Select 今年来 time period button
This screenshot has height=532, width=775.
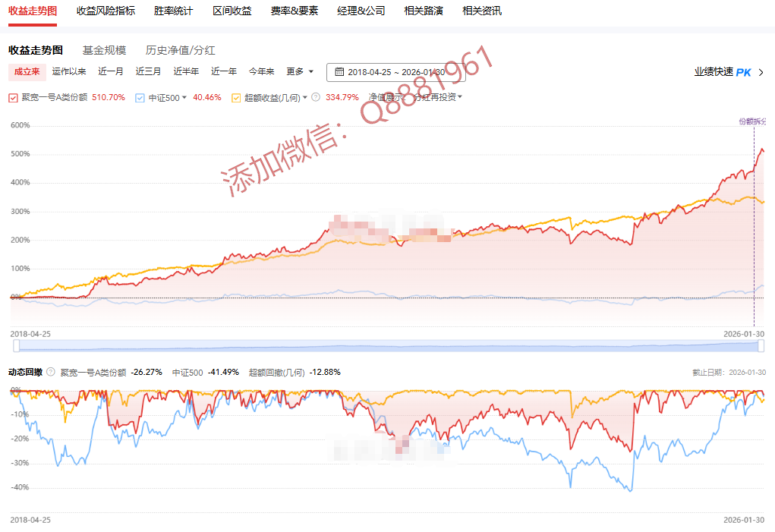(x=262, y=71)
